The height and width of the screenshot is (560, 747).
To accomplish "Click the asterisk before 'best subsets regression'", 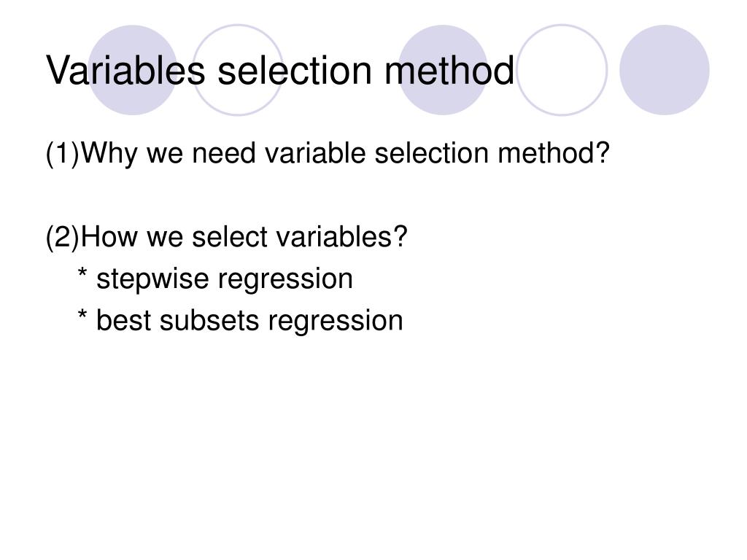I will coord(82,315).
